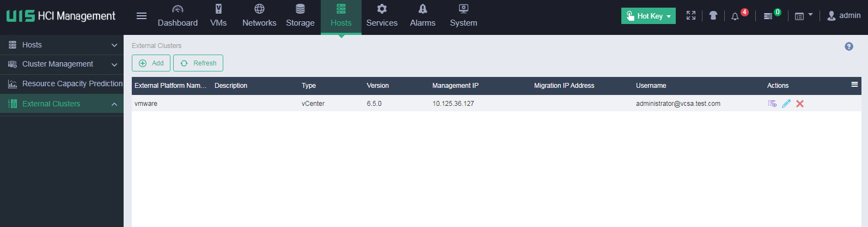The image size is (868, 227).
Task: Click the management IP 10.125.36.127
Action: (453, 104)
